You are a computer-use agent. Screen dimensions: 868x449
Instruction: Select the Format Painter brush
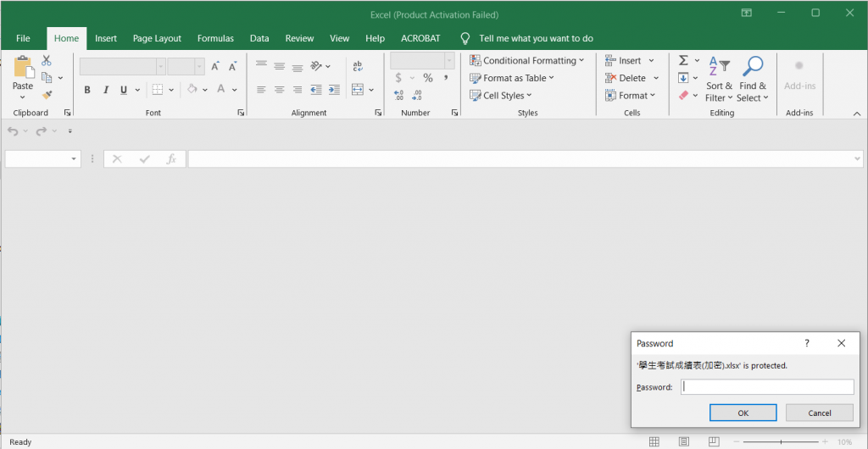[47, 95]
